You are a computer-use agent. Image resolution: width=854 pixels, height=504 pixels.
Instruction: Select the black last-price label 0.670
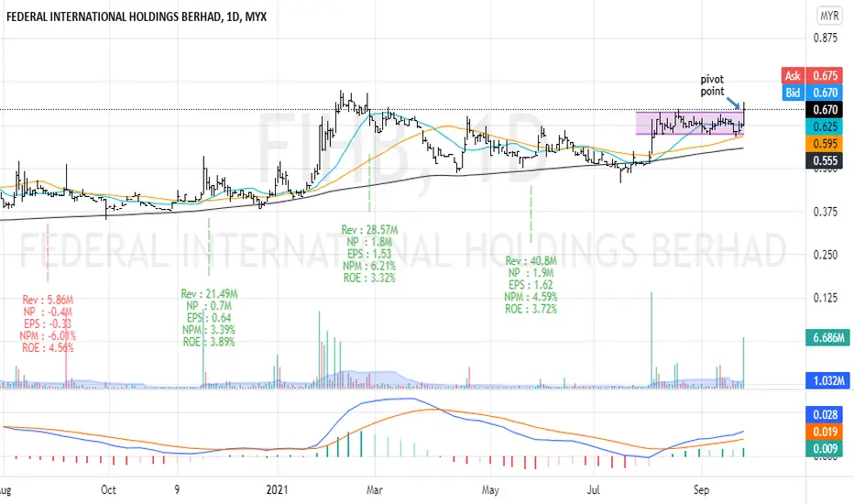coord(825,110)
